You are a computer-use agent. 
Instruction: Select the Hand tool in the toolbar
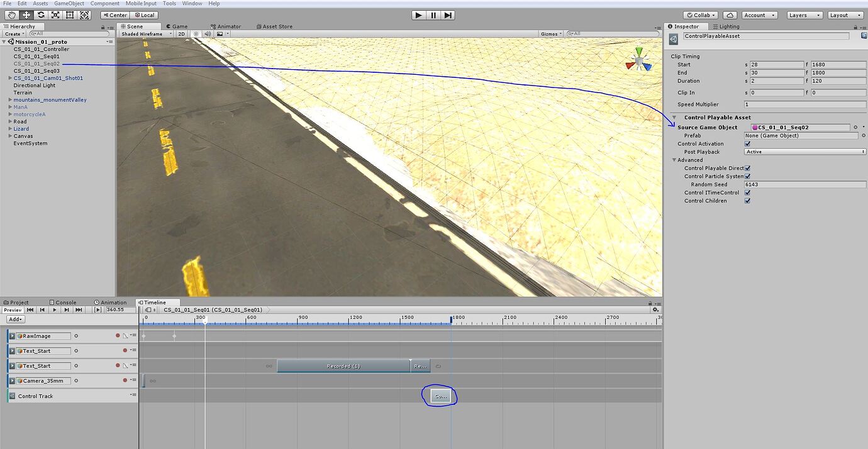pos(11,14)
